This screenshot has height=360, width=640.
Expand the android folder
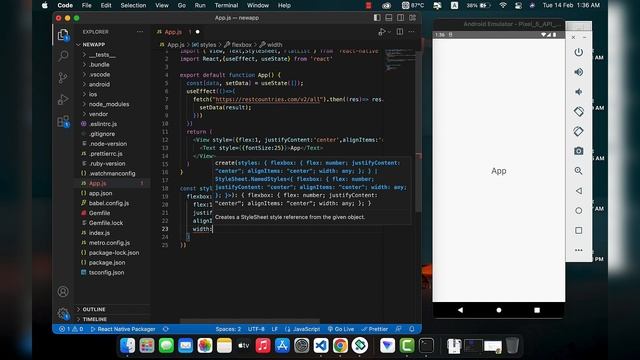(99, 84)
